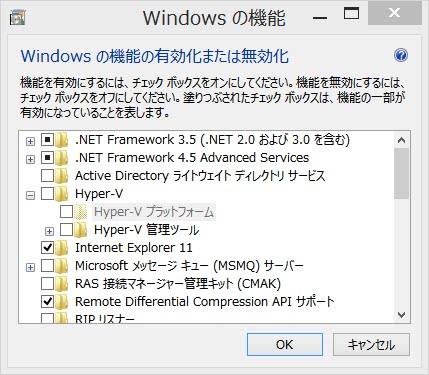
Task: Click grayed folder icon beside Hyper-V プラットフォーム
Action: pos(81,212)
